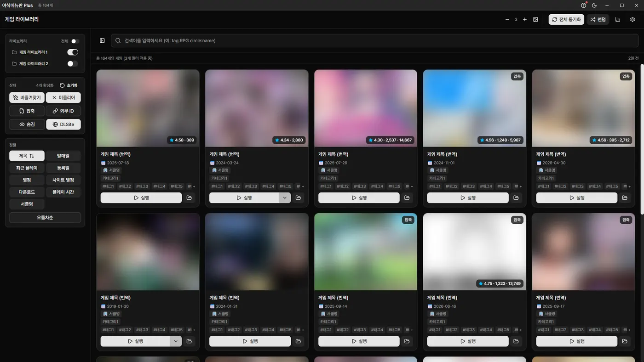Switch dark mode with the moon icon
Screen dimensions: 644x362
pyautogui.click(x=594, y=6)
